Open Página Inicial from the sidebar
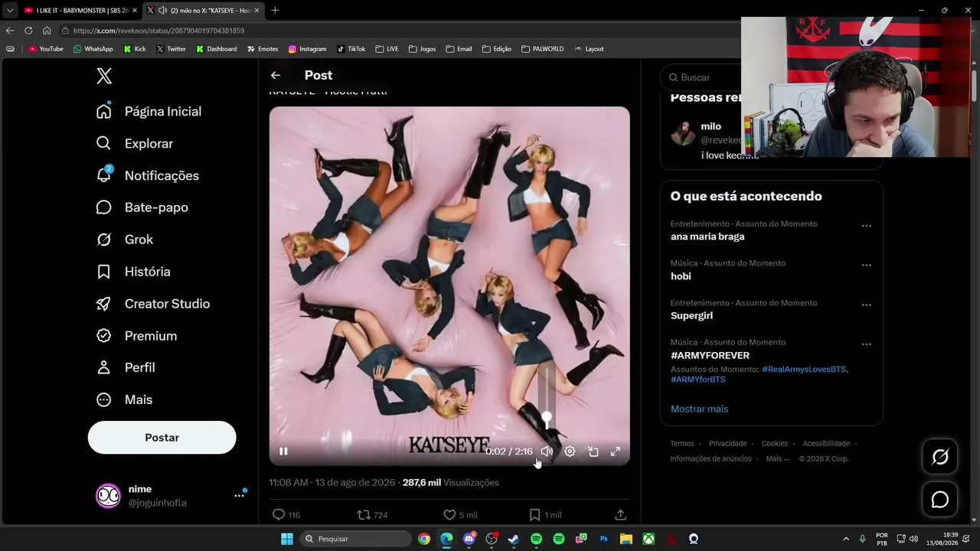This screenshot has height=551, width=980. point(149,111)
